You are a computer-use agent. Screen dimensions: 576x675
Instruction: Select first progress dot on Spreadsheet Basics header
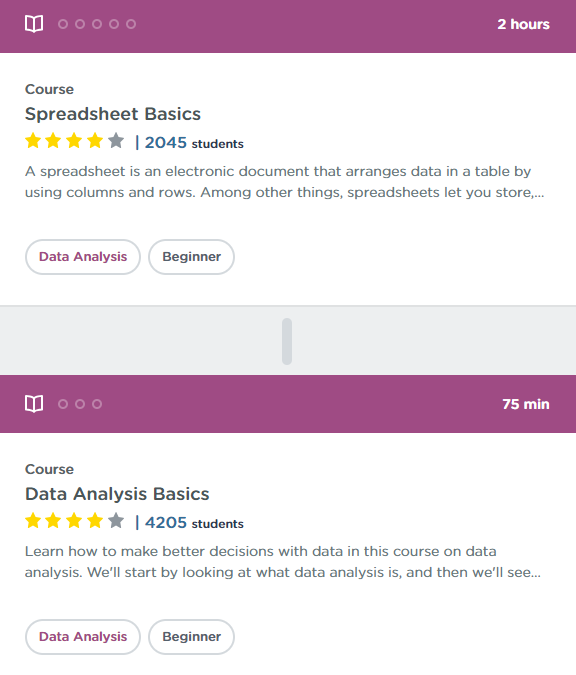[63, 24]
